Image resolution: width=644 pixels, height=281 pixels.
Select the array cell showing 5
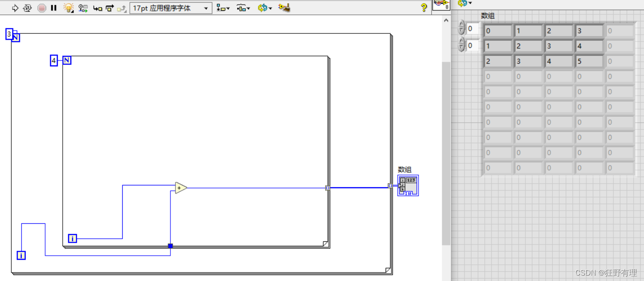[x=589, y=61]
